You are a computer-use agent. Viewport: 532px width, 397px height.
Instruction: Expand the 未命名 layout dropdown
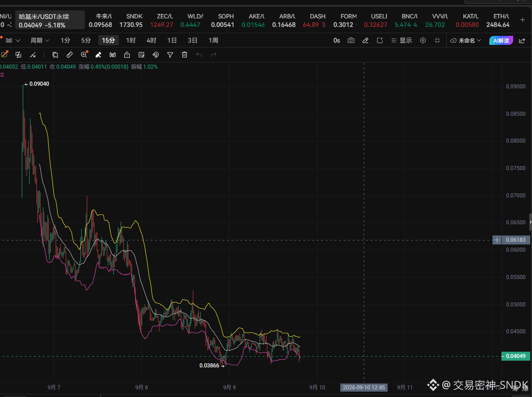466,41
